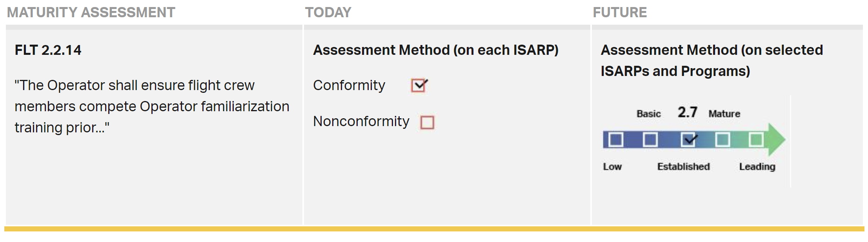This screenshot has width=868, height=242.
Task: Toggle the checked Established maturity box
Action: click(x=688, y=139)
